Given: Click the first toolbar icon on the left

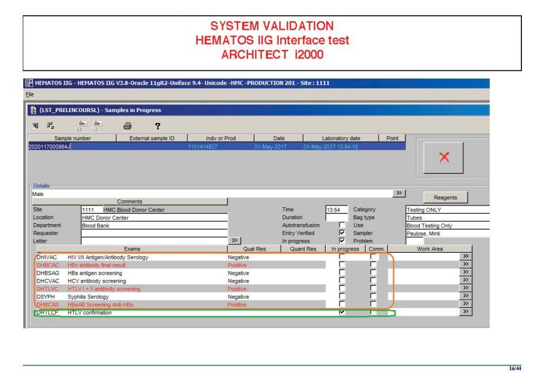Looking at the screenshot, I should coord(35,126).
